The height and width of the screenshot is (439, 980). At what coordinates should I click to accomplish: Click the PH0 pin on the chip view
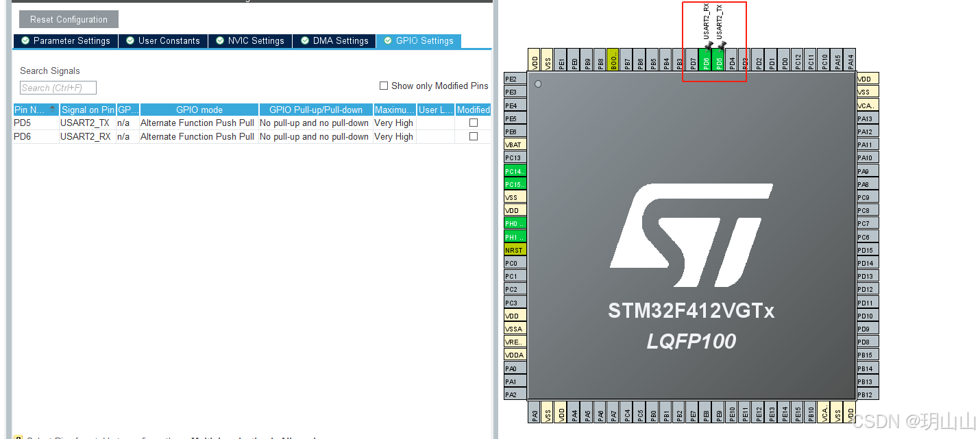point(515,223)
